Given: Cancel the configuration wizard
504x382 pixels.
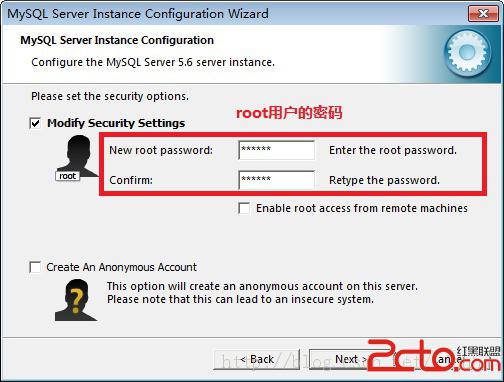Looking at the screenshot, I should [x=447, y=359].
